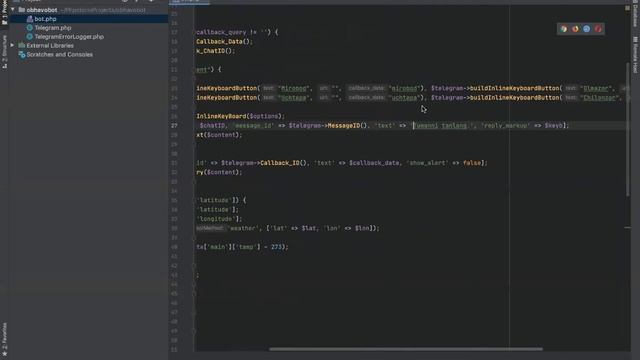The height and width of the screenshot is (360, 640).
Task: Click line number 27 in the gutter
Action: click(174, 126)
